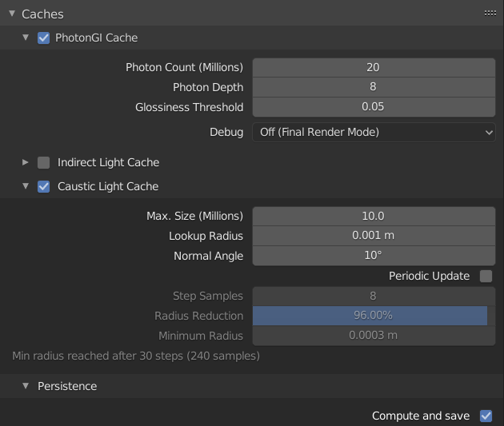Disable the PhotonGI Cache checkbox
The width and height of the screenshot is (504, 426).
click(44, 38)
